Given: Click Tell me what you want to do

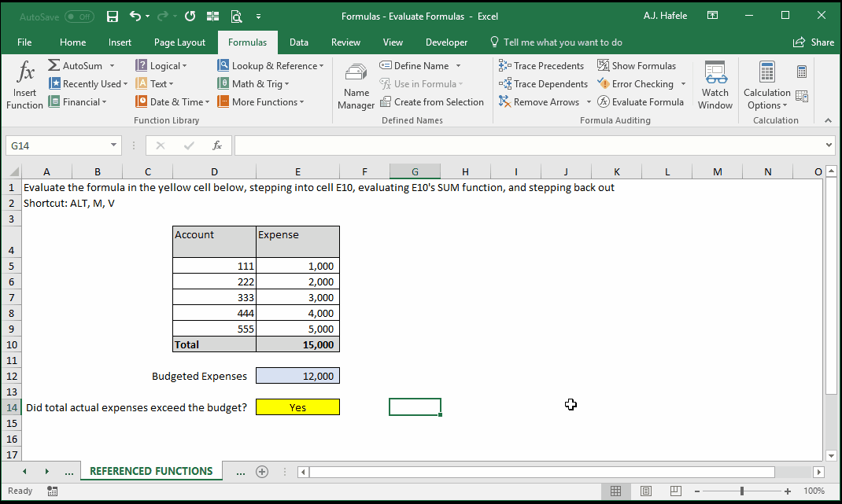Looking at the screenshot, I should tap(556, 42).
